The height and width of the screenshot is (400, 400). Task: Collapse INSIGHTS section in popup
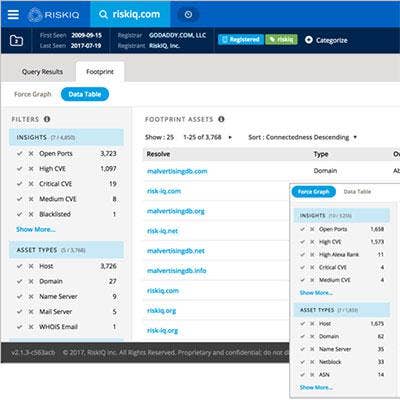342,215
